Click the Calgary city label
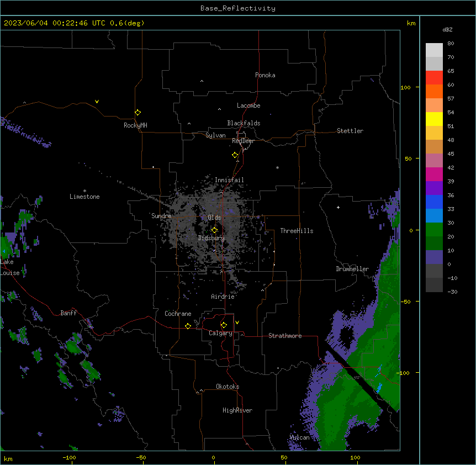This screenshot has height=465, width=476. pos(220,333)
